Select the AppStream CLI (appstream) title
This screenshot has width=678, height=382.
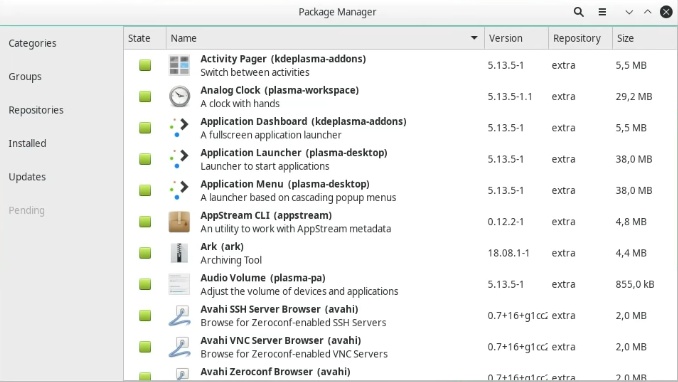tap(266, 215)
